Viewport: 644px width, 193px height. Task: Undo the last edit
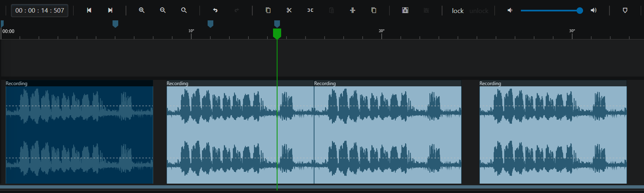pyautogui.click(x=215, y=10)
